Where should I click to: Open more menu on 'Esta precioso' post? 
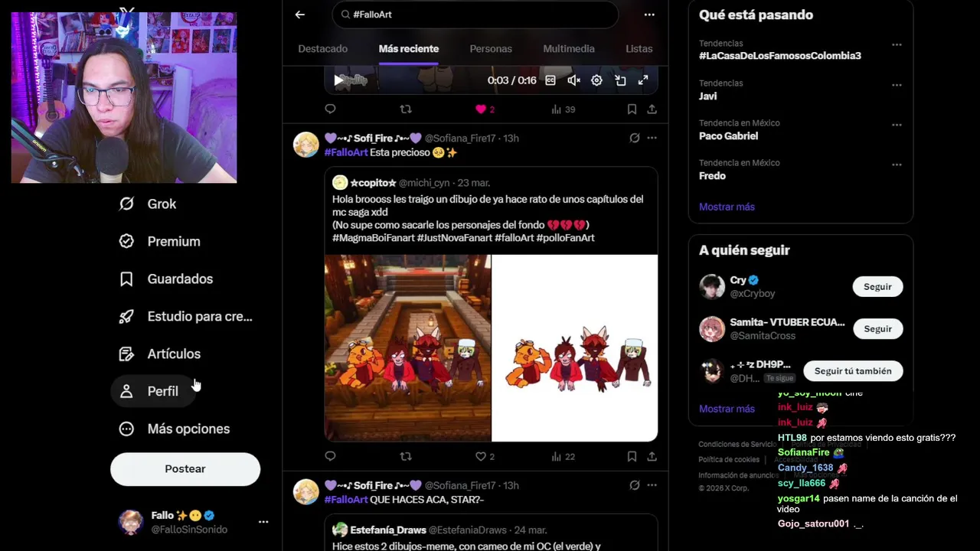[652, 139]
